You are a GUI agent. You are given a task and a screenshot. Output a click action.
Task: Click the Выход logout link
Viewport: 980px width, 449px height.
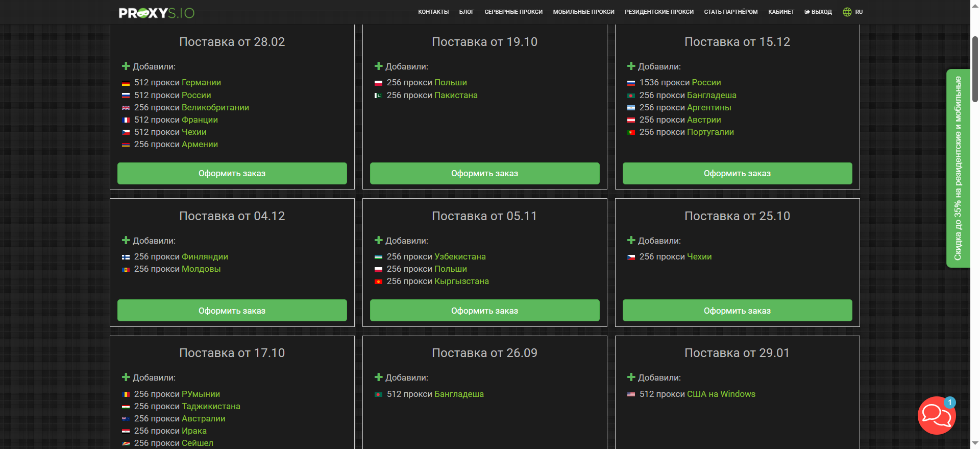[x=818, y=12]
